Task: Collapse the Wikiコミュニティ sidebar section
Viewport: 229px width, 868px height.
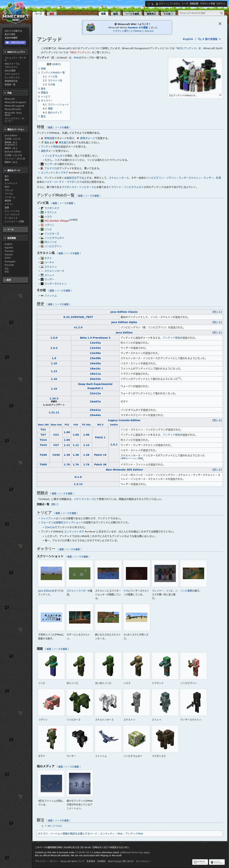Action: [16, 52]
